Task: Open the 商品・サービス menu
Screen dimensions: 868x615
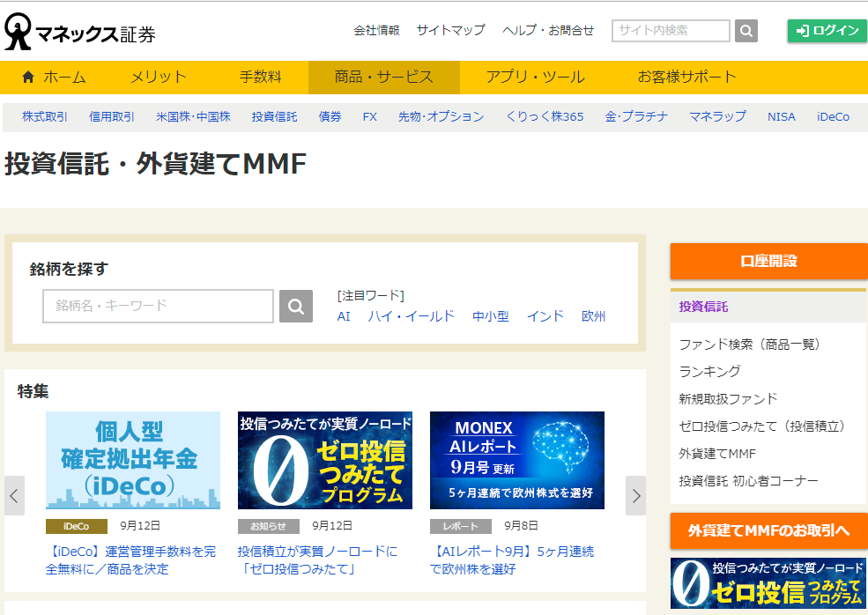Action: pyautogui.click(x=383, y=77)
